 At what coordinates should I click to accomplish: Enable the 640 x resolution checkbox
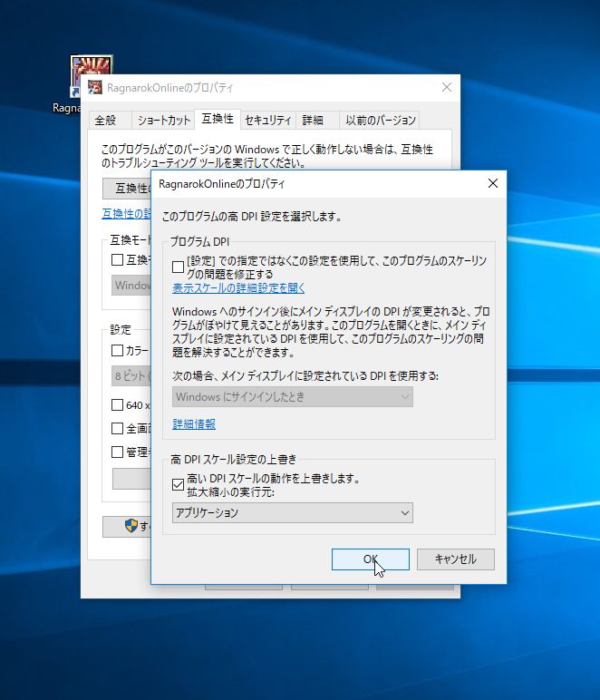(x=117, y=405)
